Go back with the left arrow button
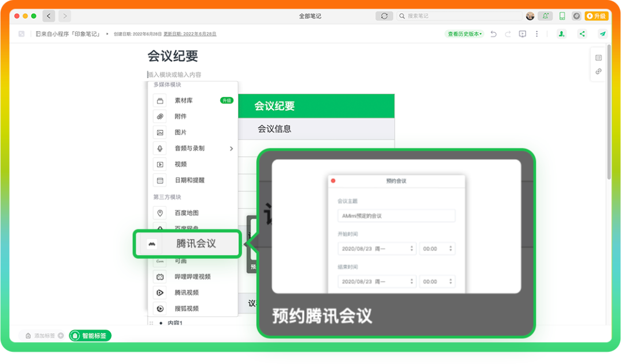 point(49,16)
